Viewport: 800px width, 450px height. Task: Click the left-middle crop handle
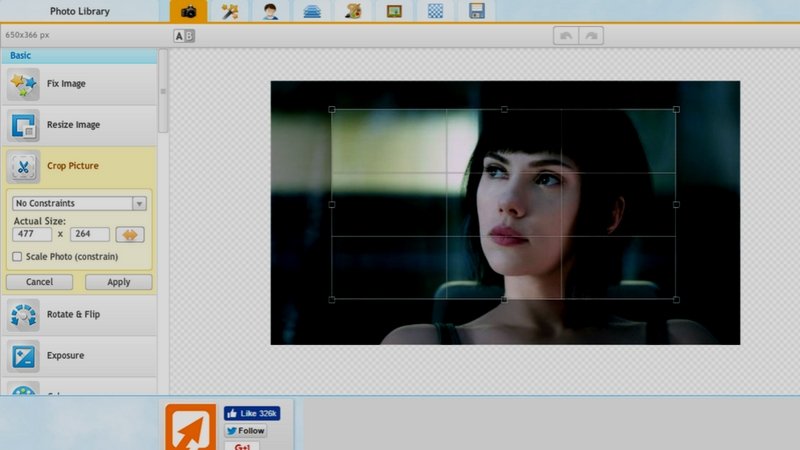point(332,205)
